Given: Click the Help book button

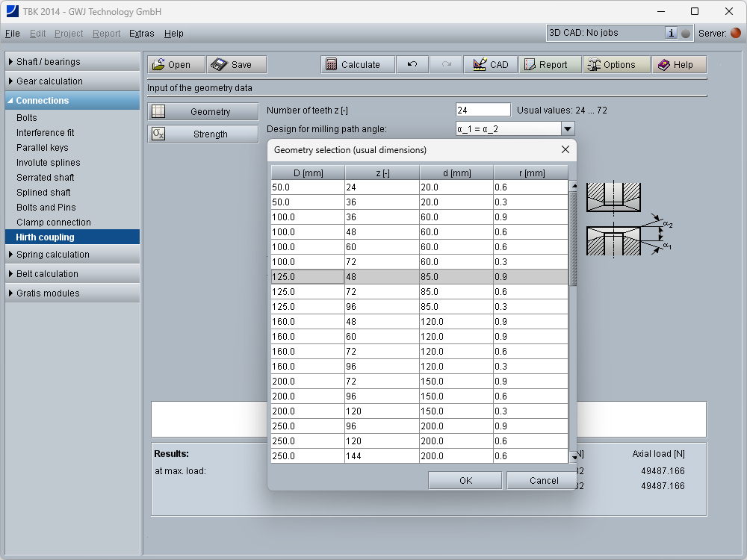Looking at the screenshot, I should (x=678, y=65).
